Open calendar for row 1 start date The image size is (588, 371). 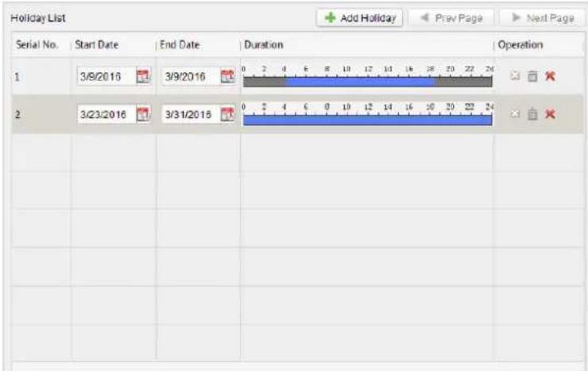click(x=142, y=76)
